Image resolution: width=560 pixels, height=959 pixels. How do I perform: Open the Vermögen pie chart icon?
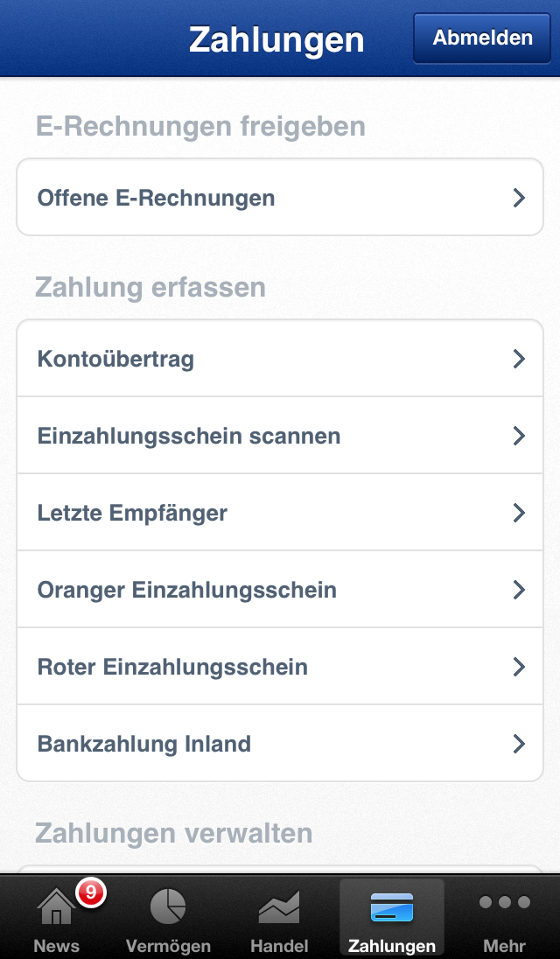pyautogui.click(x=167, y=906)
